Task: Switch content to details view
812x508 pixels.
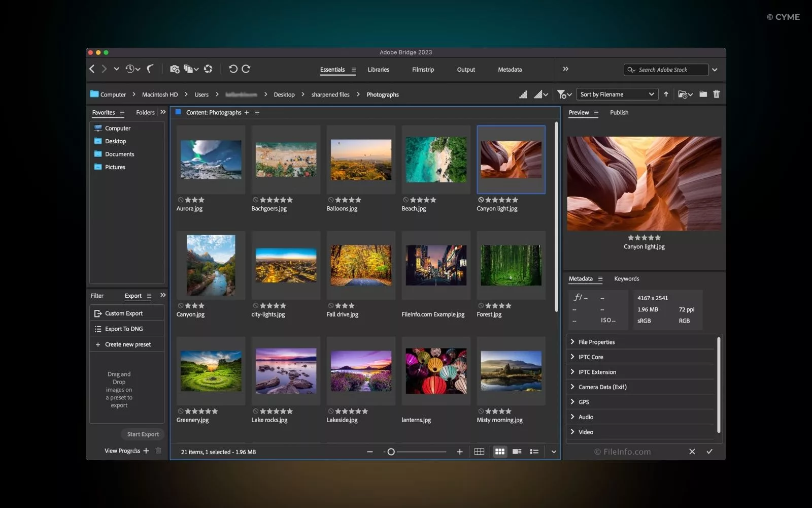Action: pyautogui.click(x=517, y=451)
